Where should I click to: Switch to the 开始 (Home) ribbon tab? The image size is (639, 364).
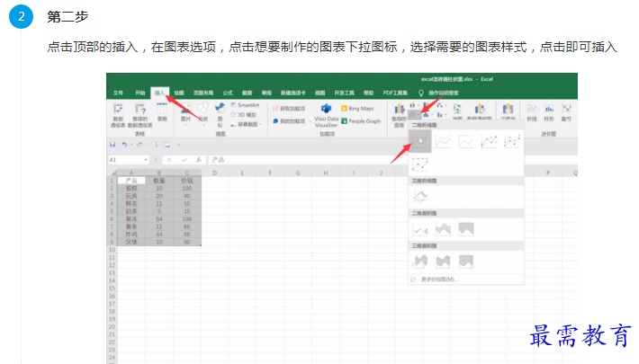coord(140,93)
